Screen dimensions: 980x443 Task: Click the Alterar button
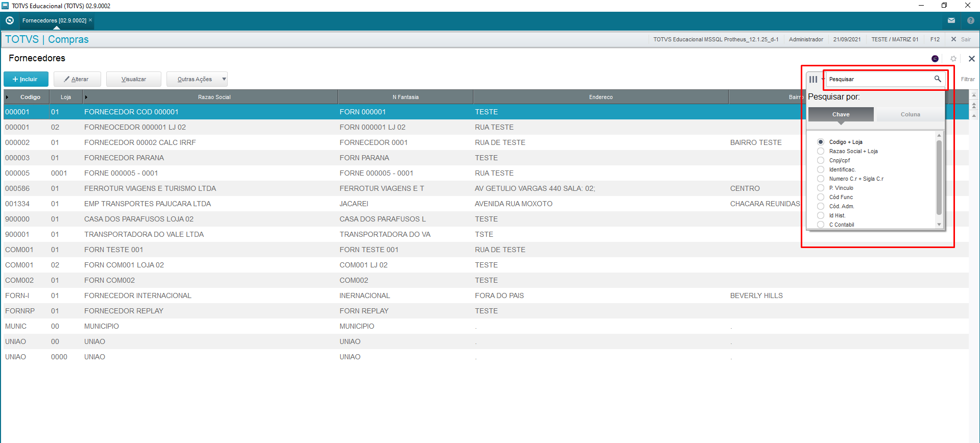[77, 79]
